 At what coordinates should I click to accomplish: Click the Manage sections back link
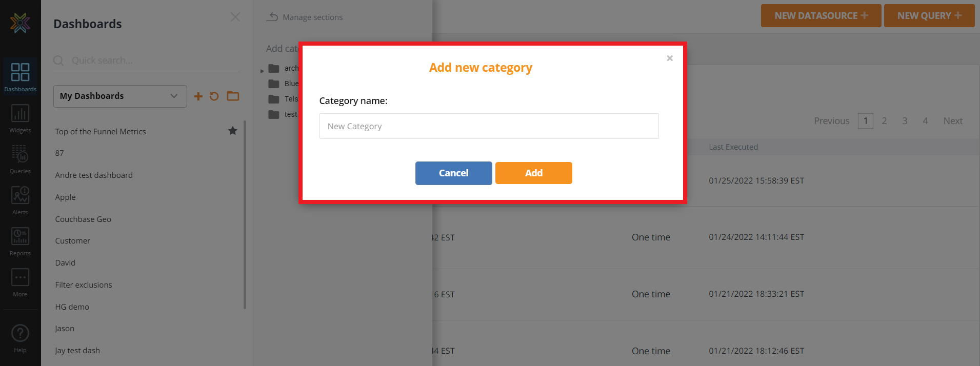305,17
